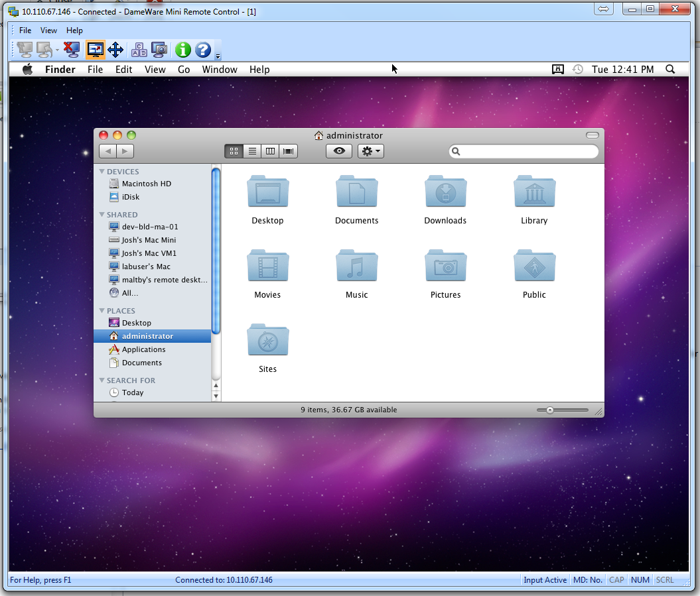Select iDisk in sidebar
This screenshot has height=596, width=700.
(x=152, y=197)
